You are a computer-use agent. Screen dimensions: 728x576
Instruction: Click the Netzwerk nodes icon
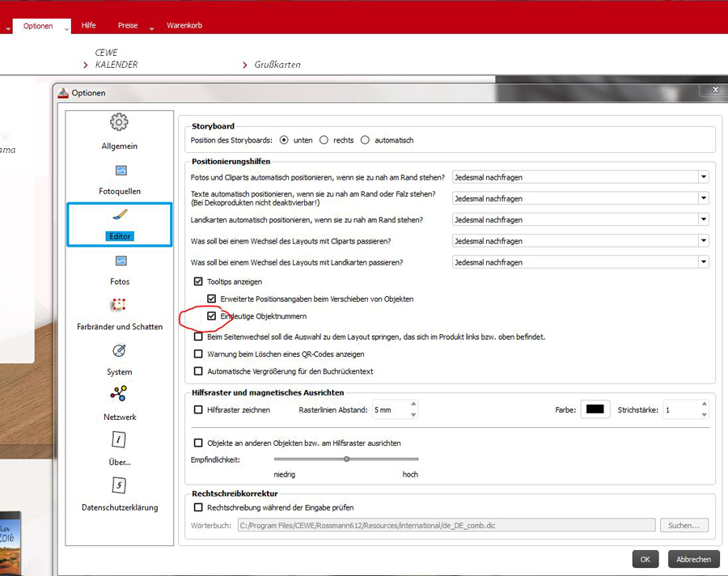coord(120,394)
